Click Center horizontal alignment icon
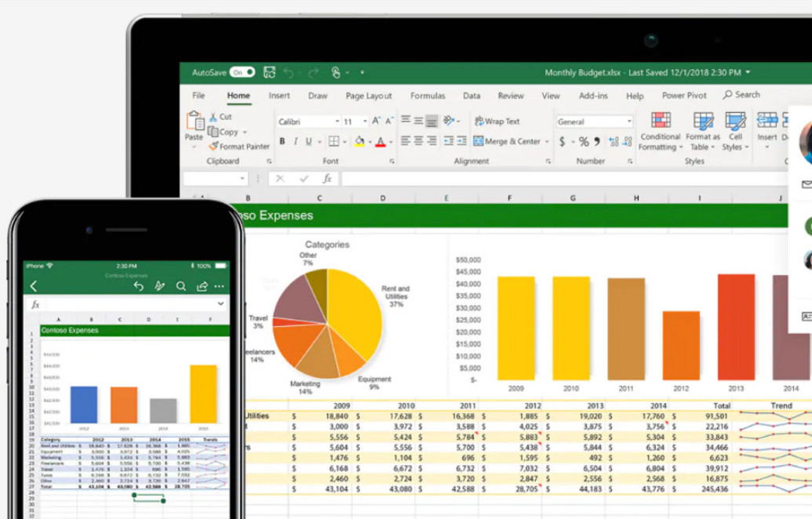This screenshot has height=519, width=812. tap(418, 141)
